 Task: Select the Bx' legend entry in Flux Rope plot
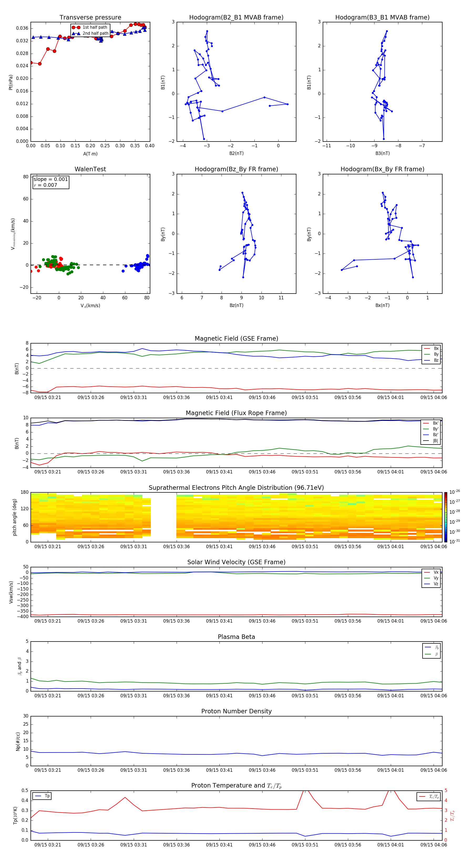[431, 423]
